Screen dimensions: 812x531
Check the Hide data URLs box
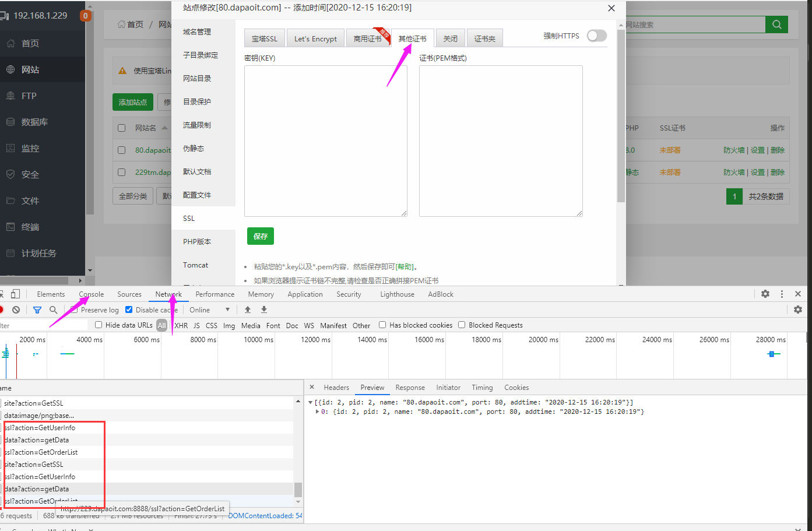click(99, 325)
